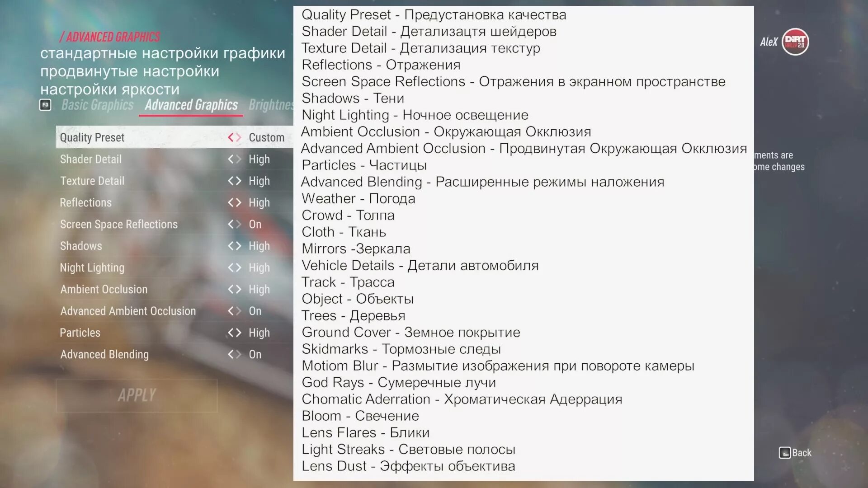
Task: Toggle Advanced Ambient Occlusion On value
Action: point(255,311)
